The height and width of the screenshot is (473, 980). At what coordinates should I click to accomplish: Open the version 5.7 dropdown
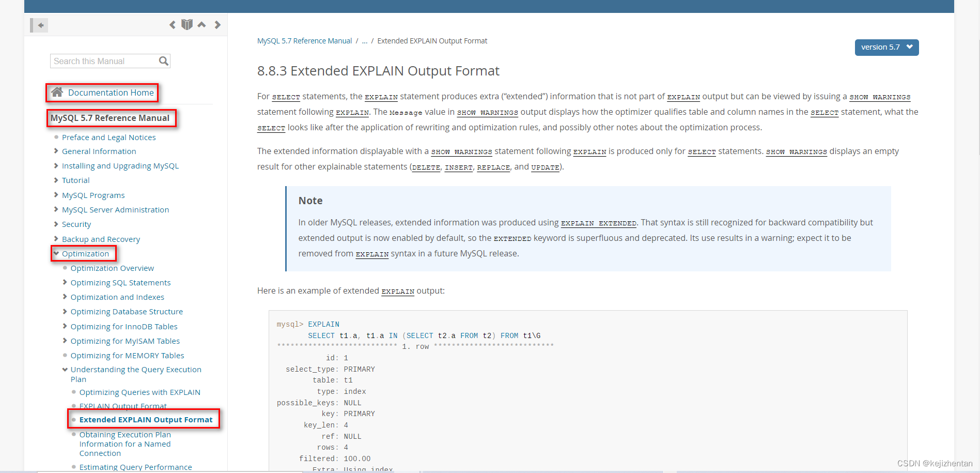(886, 47)
